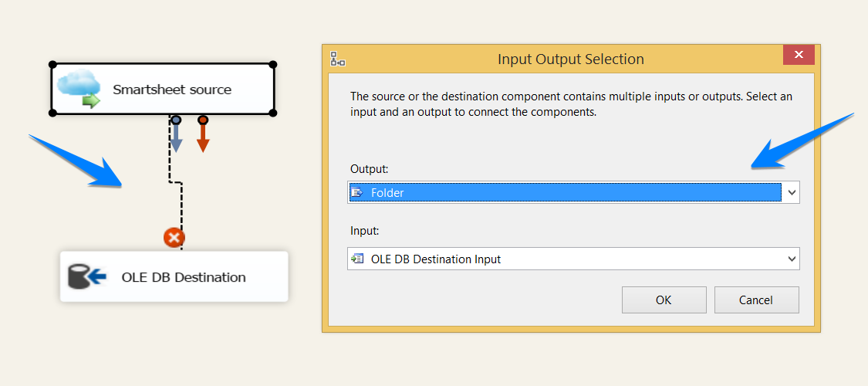
Task: Click the OLE DB Destination Input field
Action: coord(573,259)
